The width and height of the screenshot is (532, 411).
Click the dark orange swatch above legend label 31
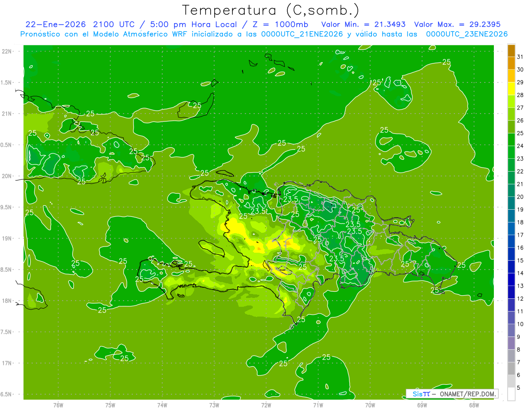click(511, 51)
